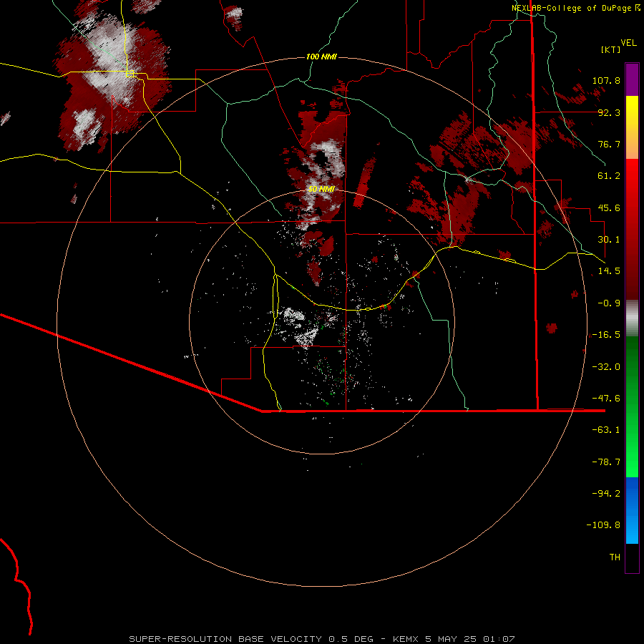644x644 pixels.
Task: Click the -0.9 scale value
Action: coord(609,303)
